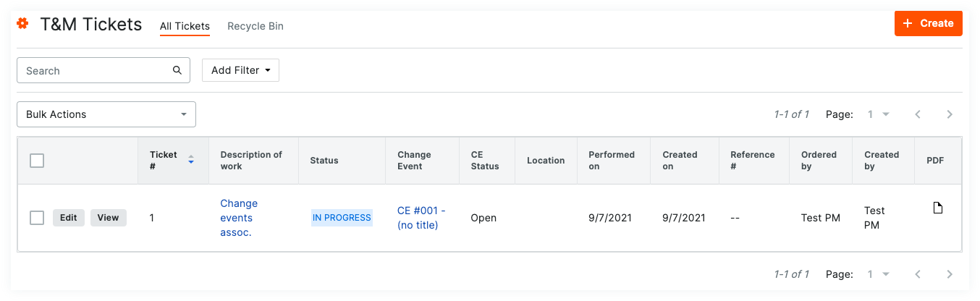This screenshot has height=301, width=980.
Task: Check the checkbox for ticket 1 row
Action: point(37,218)
